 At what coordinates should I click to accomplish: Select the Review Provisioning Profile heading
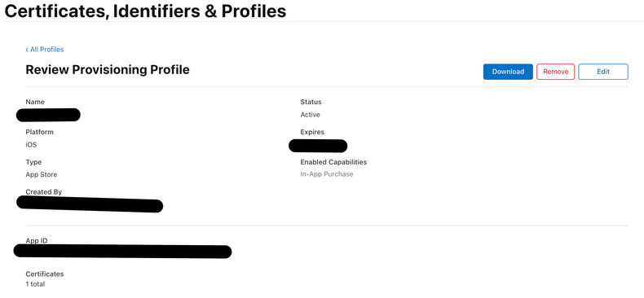click(108, 70)
